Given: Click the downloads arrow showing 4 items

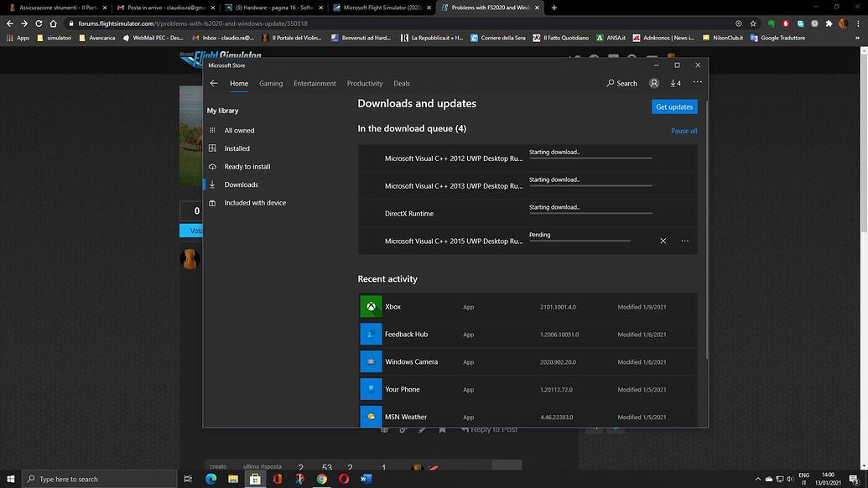Looking at the screenshot, I should tap(675, 83).
